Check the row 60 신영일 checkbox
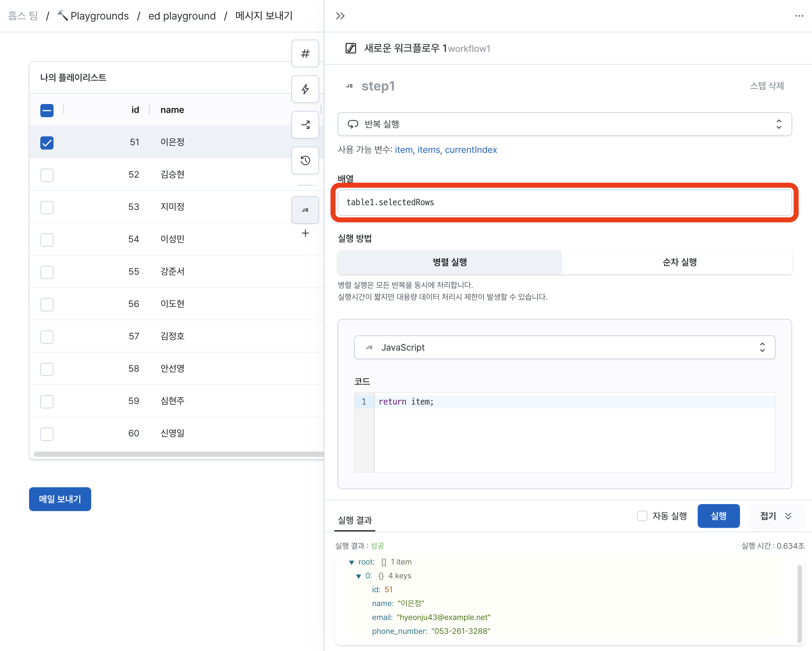This screenshot has height=651, width=812. pyautogui.click(x=47, y=434)
